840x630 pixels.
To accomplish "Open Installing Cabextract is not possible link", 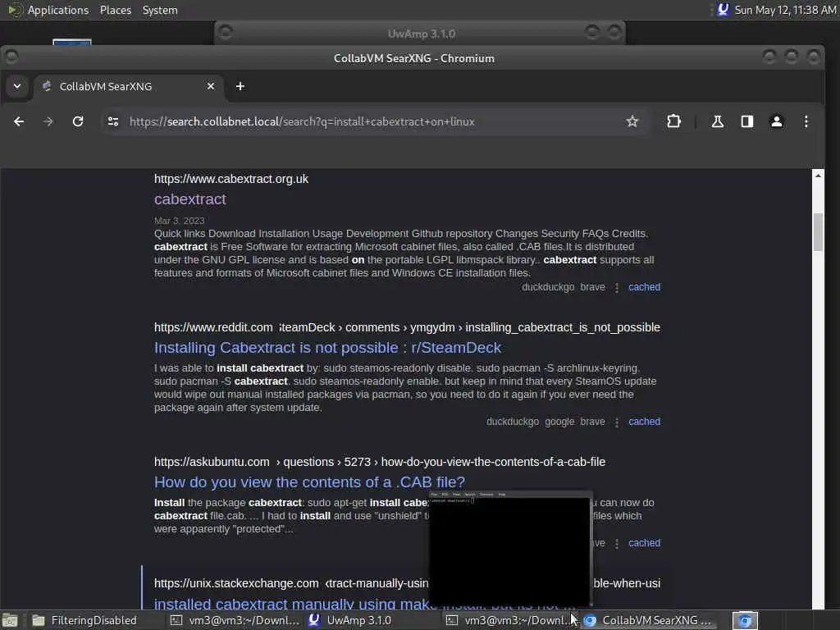I will tap(327, 348).
